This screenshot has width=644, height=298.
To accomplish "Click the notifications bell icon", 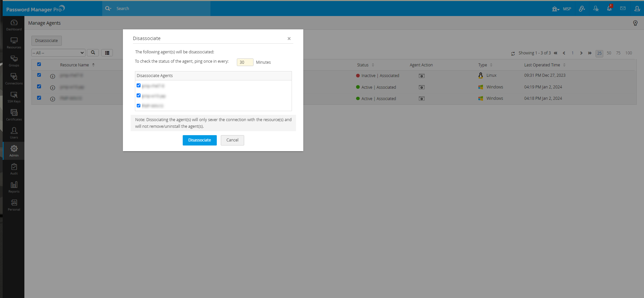I will (609, 8).
